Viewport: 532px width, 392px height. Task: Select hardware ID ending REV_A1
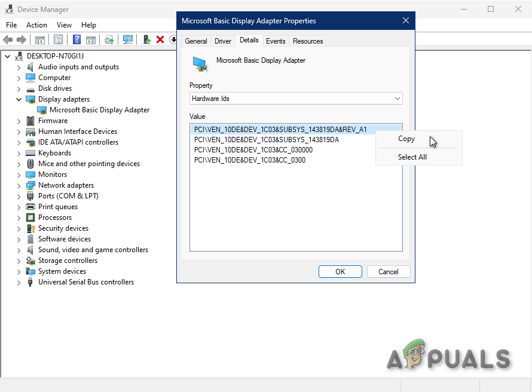(280, 130)
